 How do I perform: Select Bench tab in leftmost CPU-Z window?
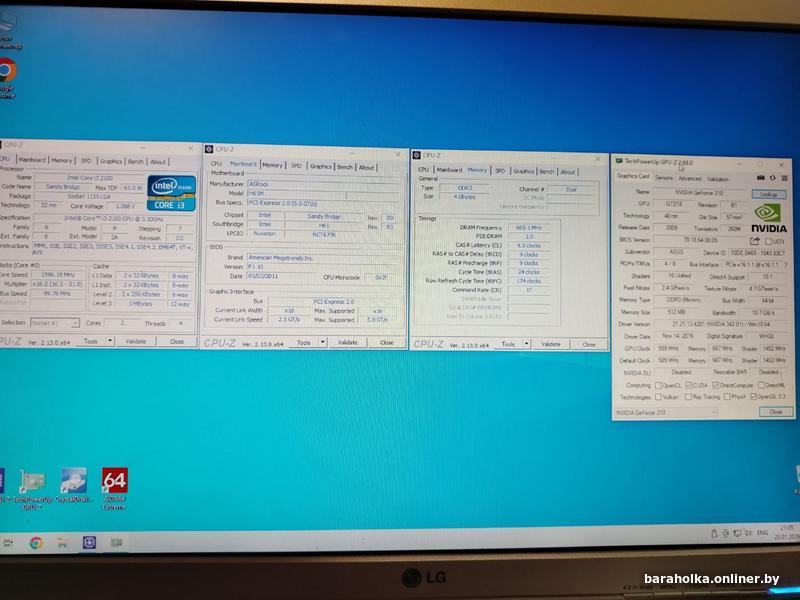135,161
